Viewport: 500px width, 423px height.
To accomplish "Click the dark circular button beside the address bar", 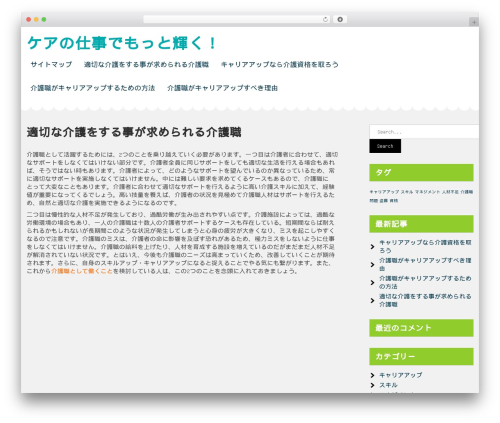I will click(340, 20).
